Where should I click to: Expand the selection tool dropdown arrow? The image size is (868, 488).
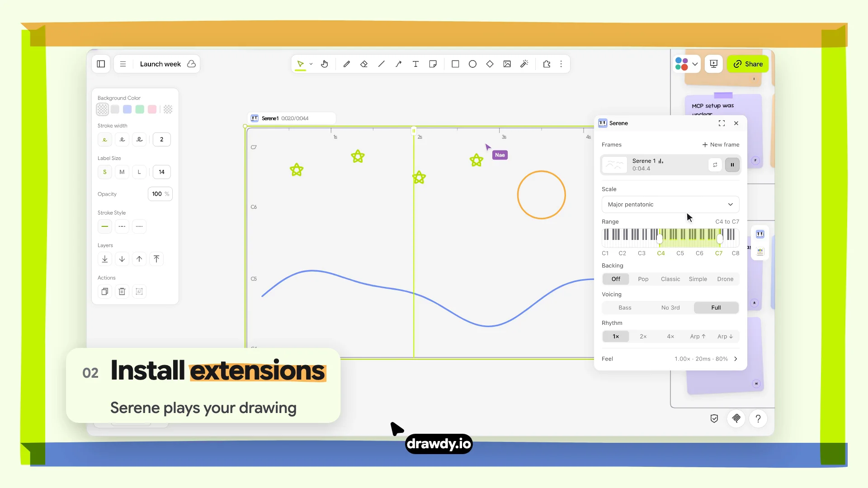point(311,64)
